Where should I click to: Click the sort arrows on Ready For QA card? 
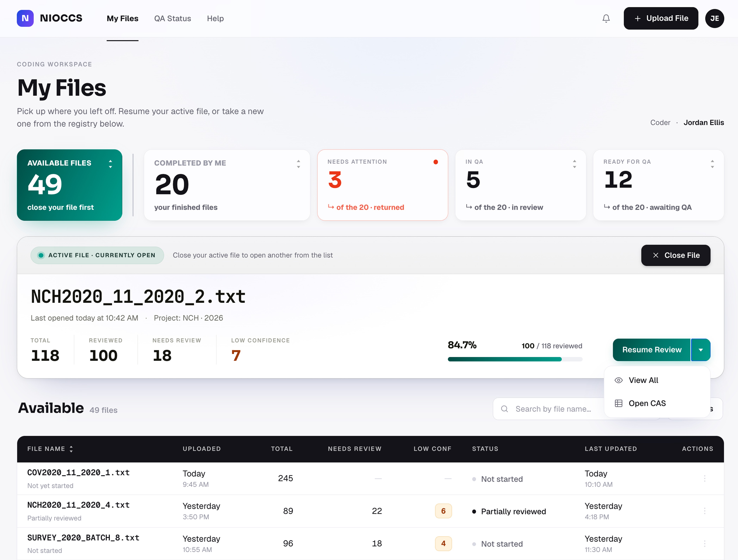pyautogui.click(x=712, y=164)
